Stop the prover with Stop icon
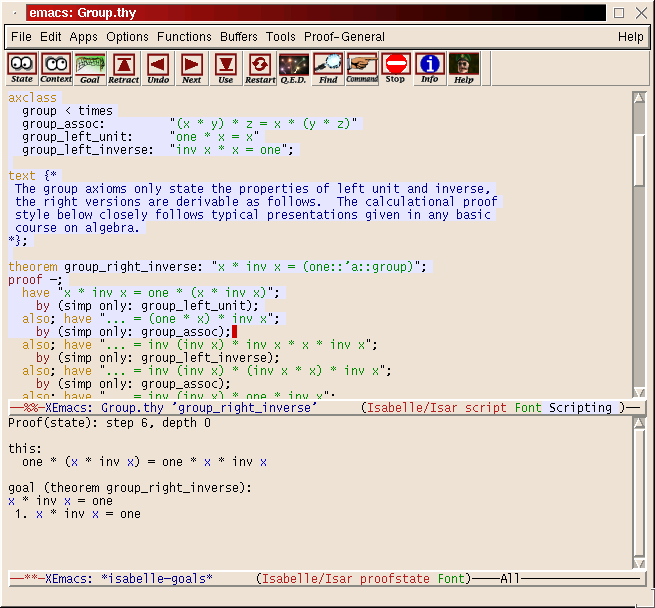The height and width of the screenshot is (608, 655). [396, 68]
